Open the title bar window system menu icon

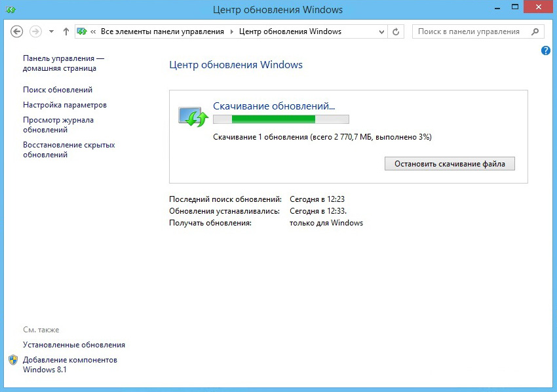(x=10, y=10)
